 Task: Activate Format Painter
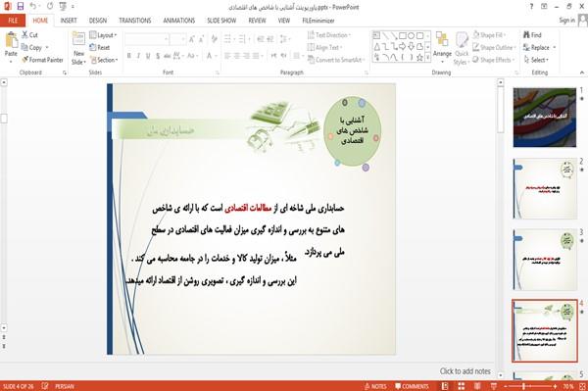pyautogui.click(x=42, y=60)
